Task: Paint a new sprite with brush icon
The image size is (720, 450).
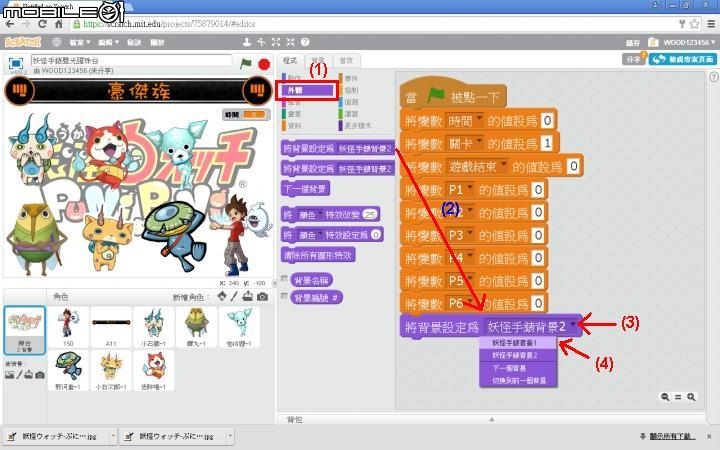Action: coord(234,297)
